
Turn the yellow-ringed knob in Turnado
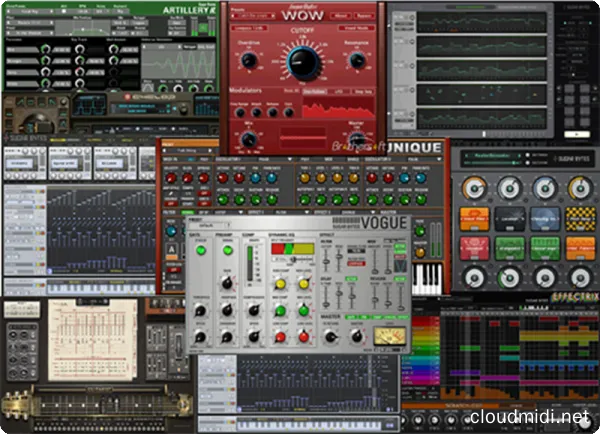580,188
